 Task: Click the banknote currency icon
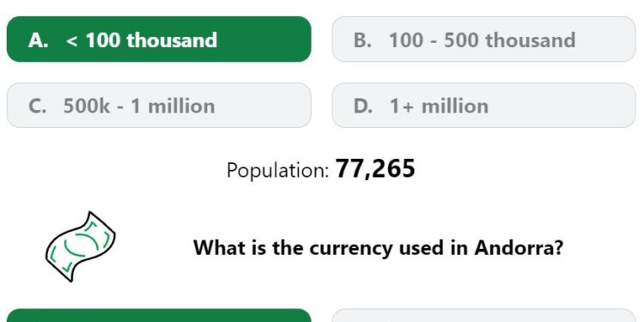(x=81, y=246)
